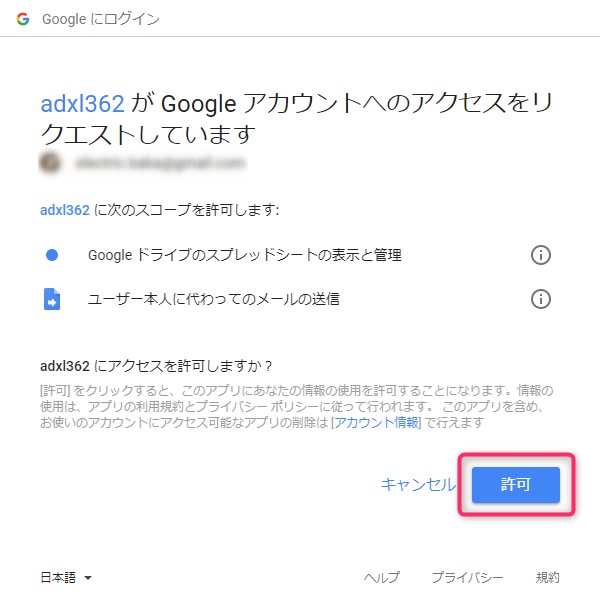The image size is (600, 609).
Task: Click the blue 許可 button
Action: [x=515, y=484]
